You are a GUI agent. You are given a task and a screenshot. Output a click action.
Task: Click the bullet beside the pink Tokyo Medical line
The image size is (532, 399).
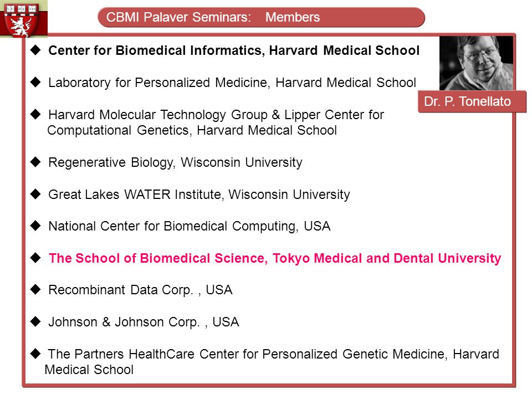(35, 258)
